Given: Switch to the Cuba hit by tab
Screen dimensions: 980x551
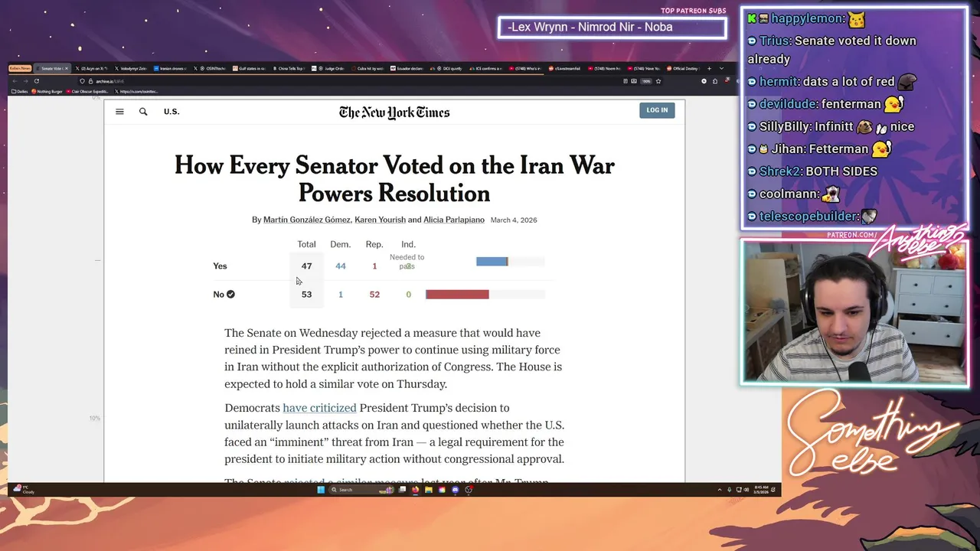Looking at the screenshot, I should tap(367, 69).
